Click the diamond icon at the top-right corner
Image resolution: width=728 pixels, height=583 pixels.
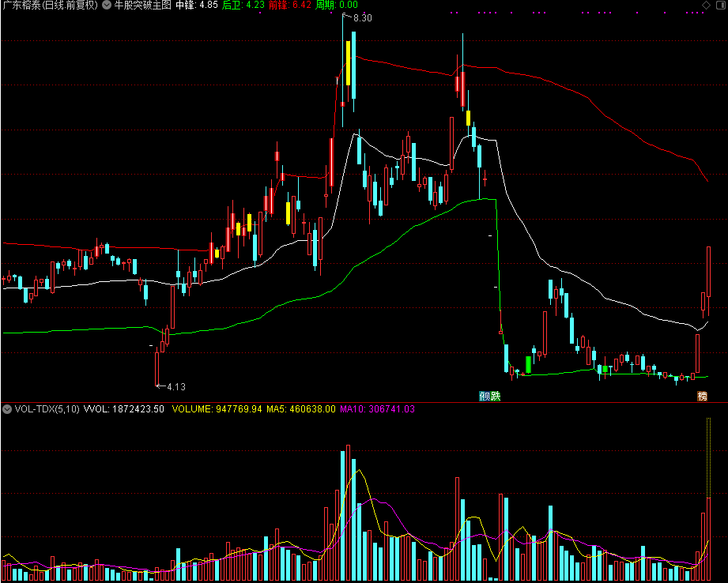[x=706, y=6]
